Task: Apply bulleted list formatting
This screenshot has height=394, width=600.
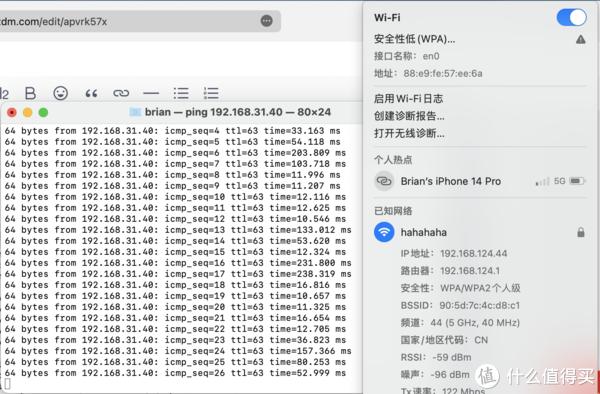Action: (x=181, y=93)
